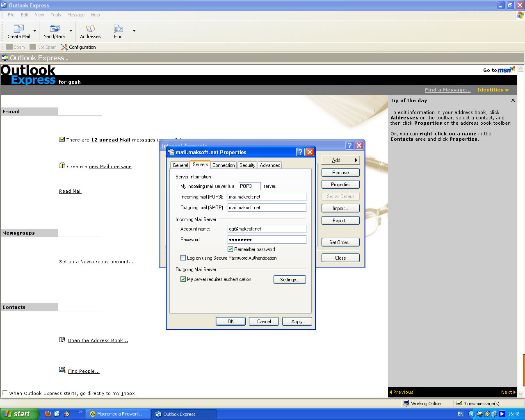Click envelope icon beside unread Mail message

[x=62, y=139]
